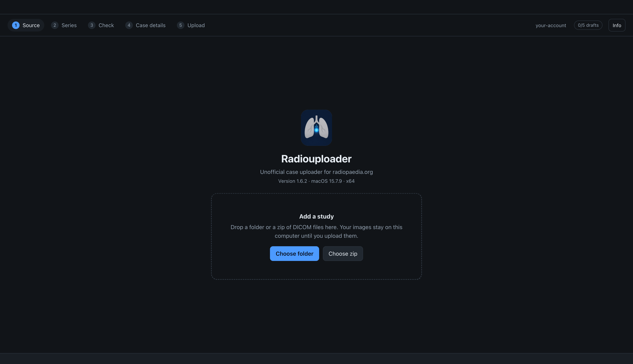The width and height of the screenshot is (633, 364).
Task: Open the Info panel
Action: 617,25
